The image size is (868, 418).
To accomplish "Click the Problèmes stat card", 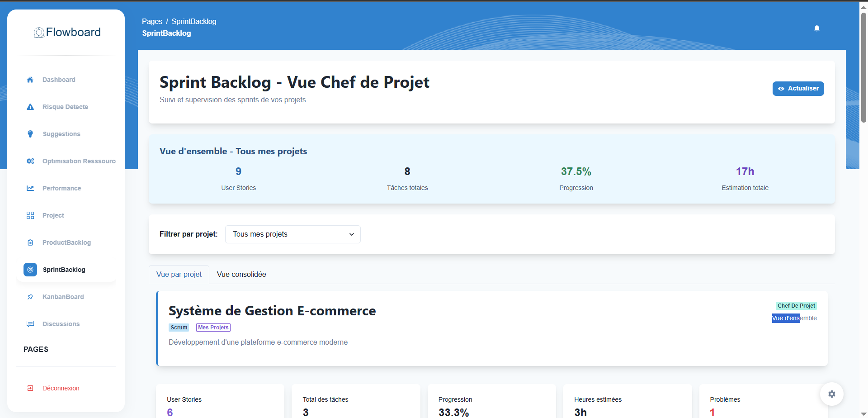I will tap(764, 401).
